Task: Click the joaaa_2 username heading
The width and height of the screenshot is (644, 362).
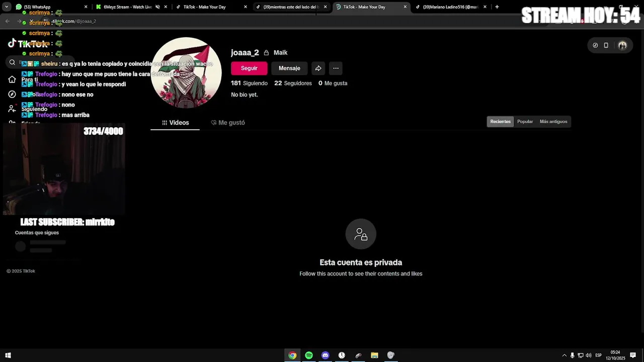Action: tap(245, 53)
